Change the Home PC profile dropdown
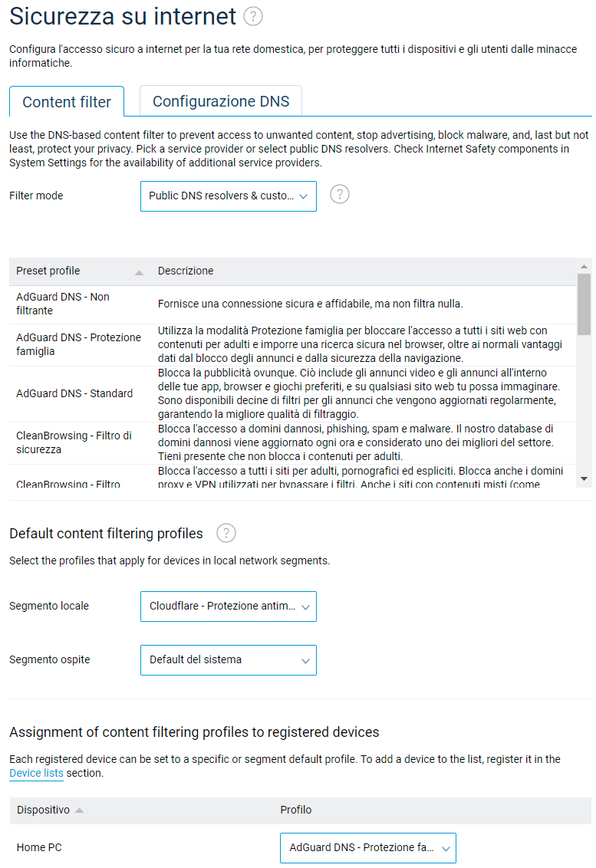Viewport: 596px width, 868px height. (x=368, y=848)
